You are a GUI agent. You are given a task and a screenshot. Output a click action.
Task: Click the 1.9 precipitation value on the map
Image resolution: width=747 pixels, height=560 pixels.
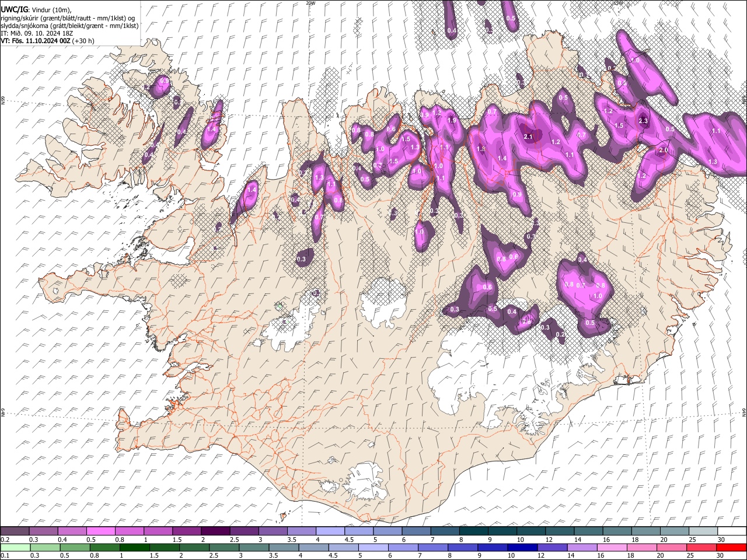click(x=451, y=120)
